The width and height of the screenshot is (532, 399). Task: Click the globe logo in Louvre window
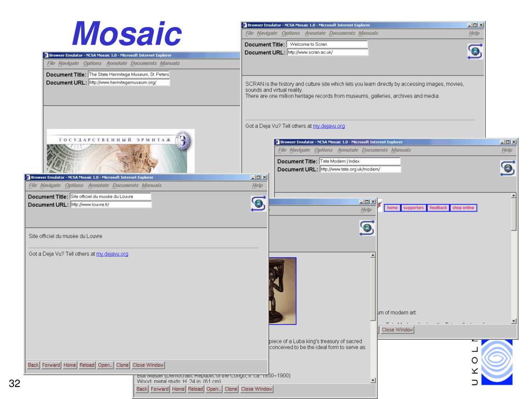point(258,204)
